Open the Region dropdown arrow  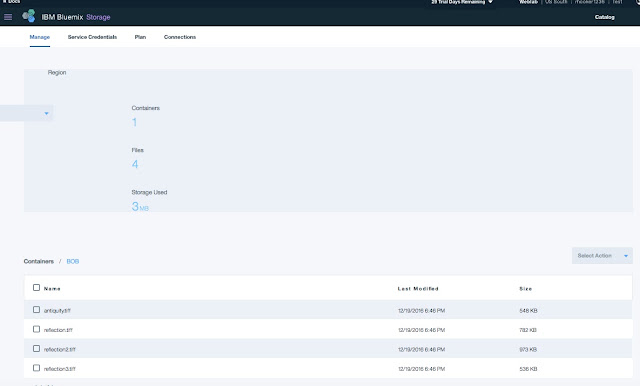[x=47, y=113]
